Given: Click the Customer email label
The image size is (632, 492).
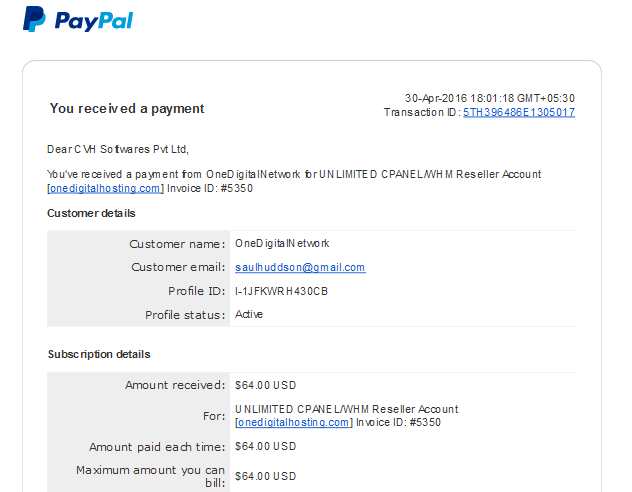Looking at the screenshot, I should pyautogui.click(x=178, y=267).
